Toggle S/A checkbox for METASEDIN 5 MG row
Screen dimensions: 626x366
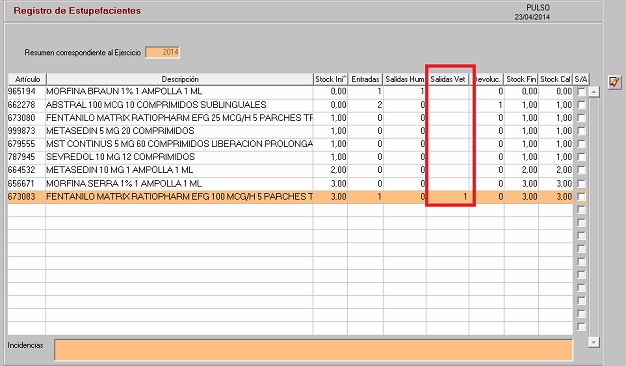(x=581, y=131)
